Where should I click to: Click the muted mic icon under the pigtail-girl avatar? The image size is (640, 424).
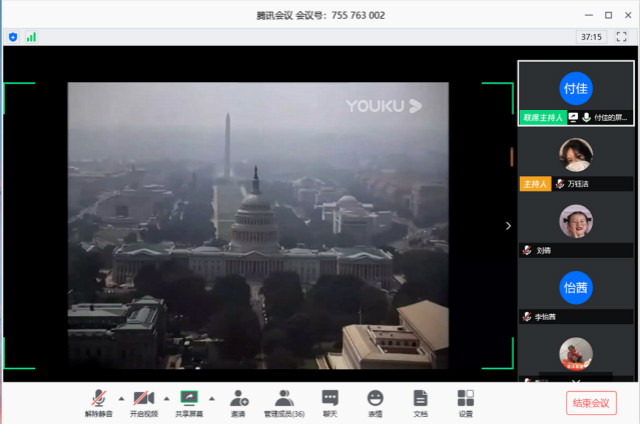coord(527,250)
